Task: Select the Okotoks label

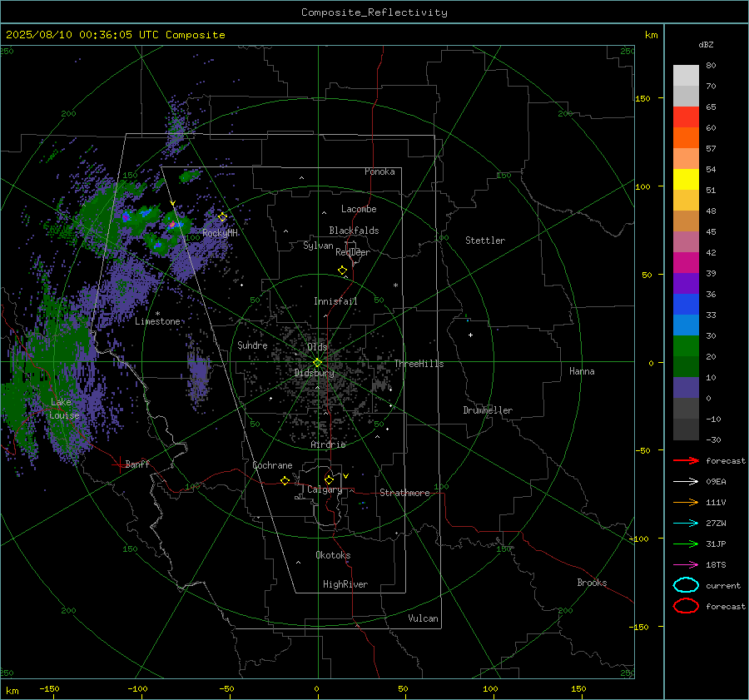Action: click(333, 555)
